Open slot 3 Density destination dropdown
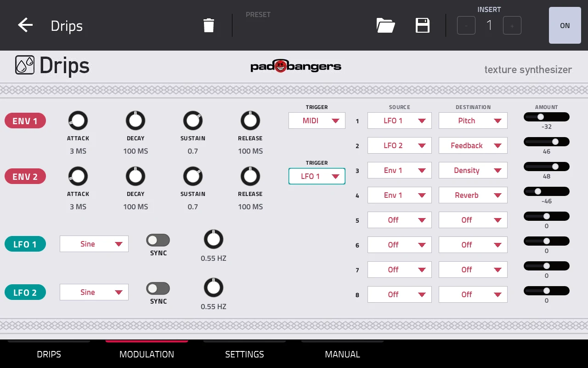 [x=473, y=170]
